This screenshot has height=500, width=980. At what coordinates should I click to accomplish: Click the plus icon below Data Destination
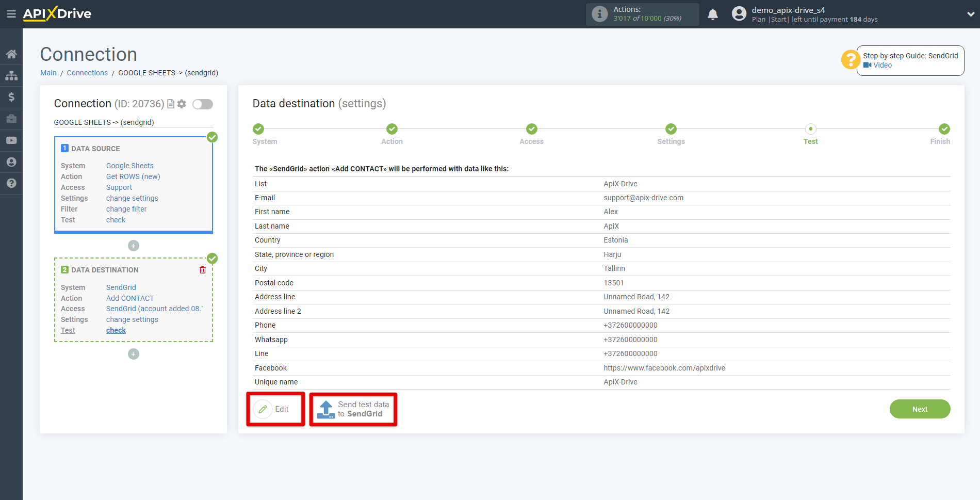pos(134,354)
